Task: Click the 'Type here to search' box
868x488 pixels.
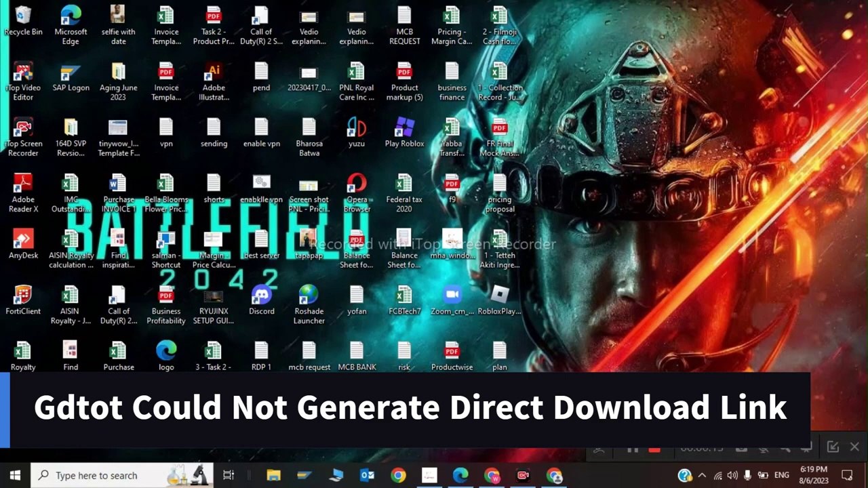Action: coord(122,475)
